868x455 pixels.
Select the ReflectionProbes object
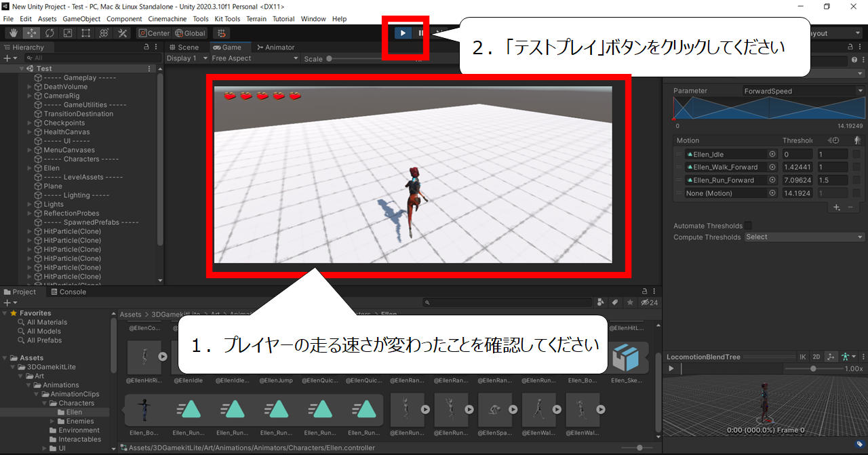click(x=72, y=213)
